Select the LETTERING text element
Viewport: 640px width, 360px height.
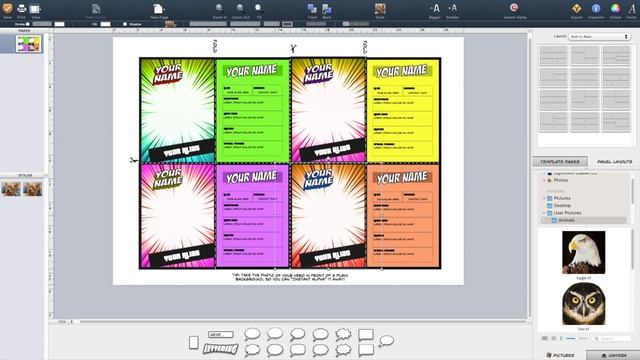coord(220,349)
